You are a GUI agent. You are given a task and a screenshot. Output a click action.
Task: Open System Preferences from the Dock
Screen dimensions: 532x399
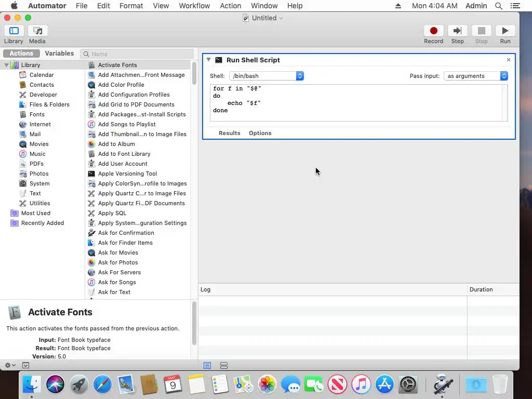coord(408,384)
